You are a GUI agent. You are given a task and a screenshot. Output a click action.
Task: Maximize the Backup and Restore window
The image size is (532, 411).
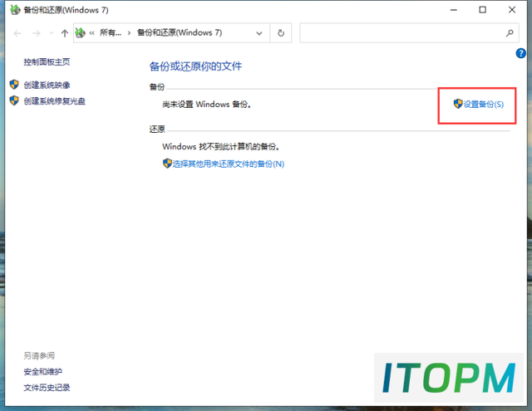482,10
